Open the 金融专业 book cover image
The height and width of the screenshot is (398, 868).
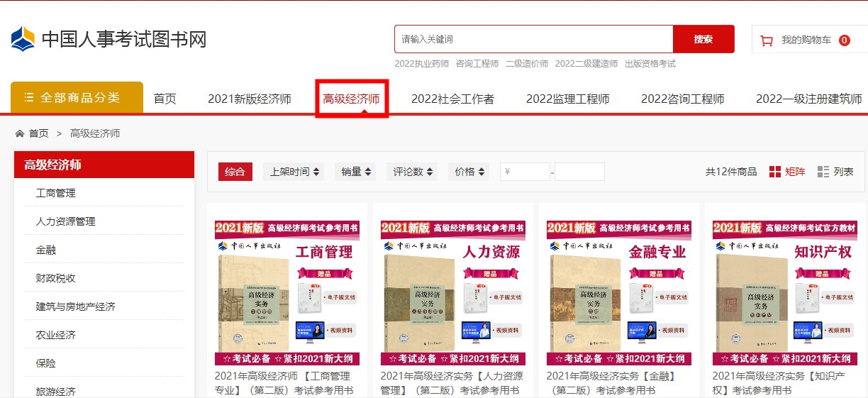[x=619, y=292]
